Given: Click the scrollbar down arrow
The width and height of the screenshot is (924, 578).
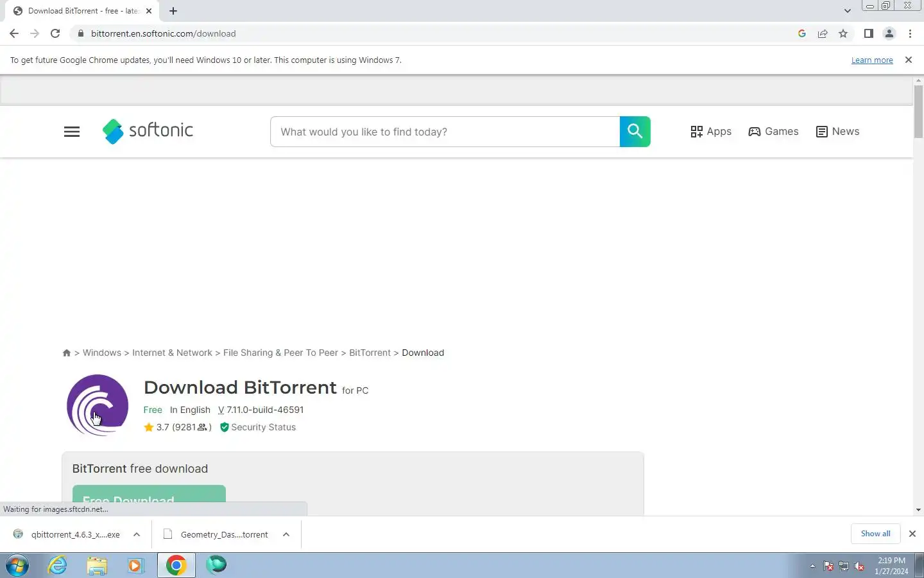Looking at the screenshot, I should coord(918,510).
